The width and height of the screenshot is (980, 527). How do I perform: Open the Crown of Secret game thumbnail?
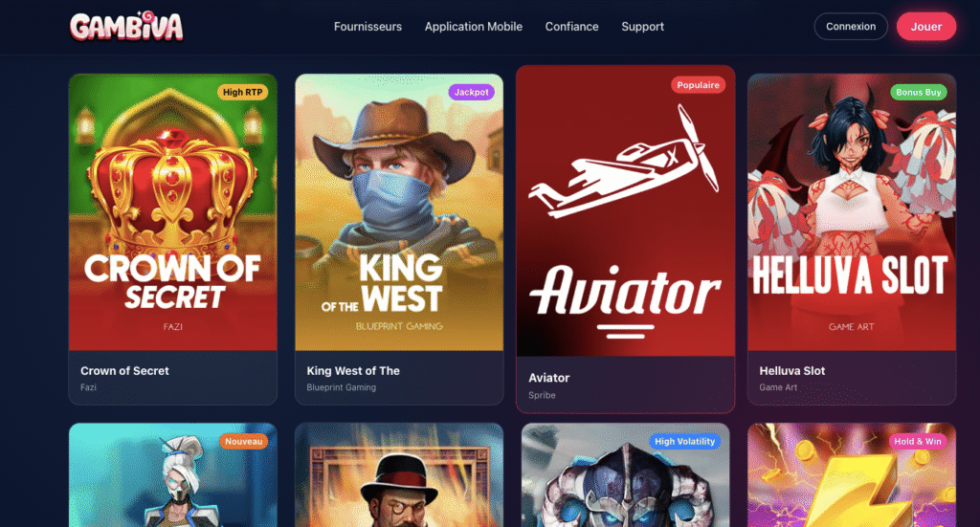tap(173, 212)
